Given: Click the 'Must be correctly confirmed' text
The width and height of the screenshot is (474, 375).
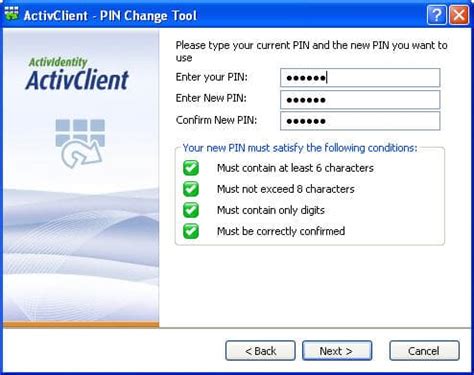Looking at the screenshot, I should [281, 231].
